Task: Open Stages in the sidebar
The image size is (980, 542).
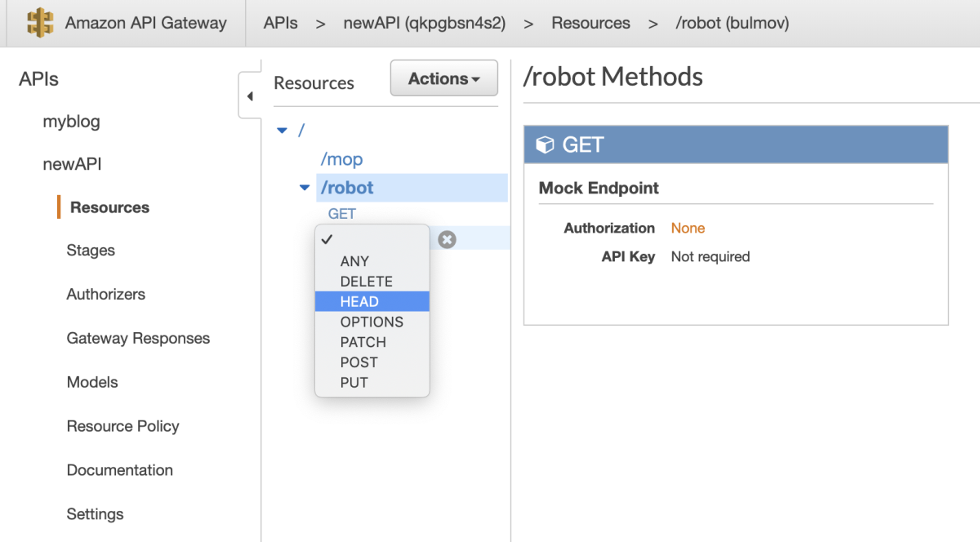Action: (91, 251)
